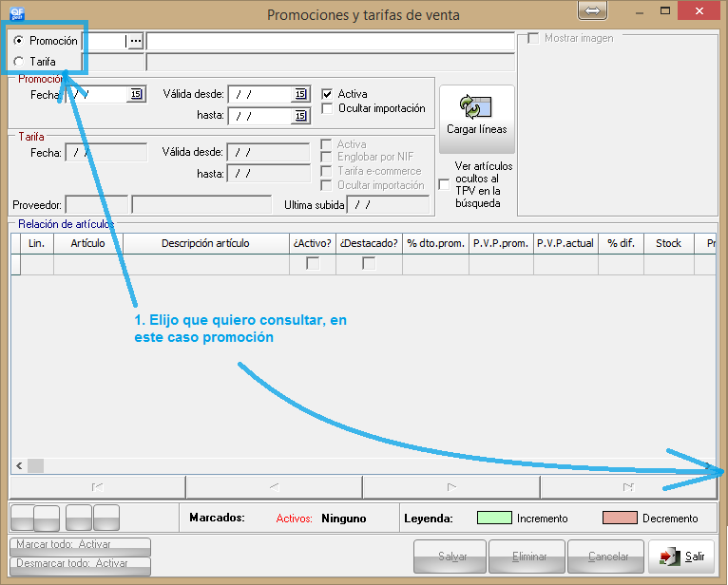The height and width of the screenshot is (585, 728).
Task: Click the % dif. column header
Action: click(x=621, y=243)
